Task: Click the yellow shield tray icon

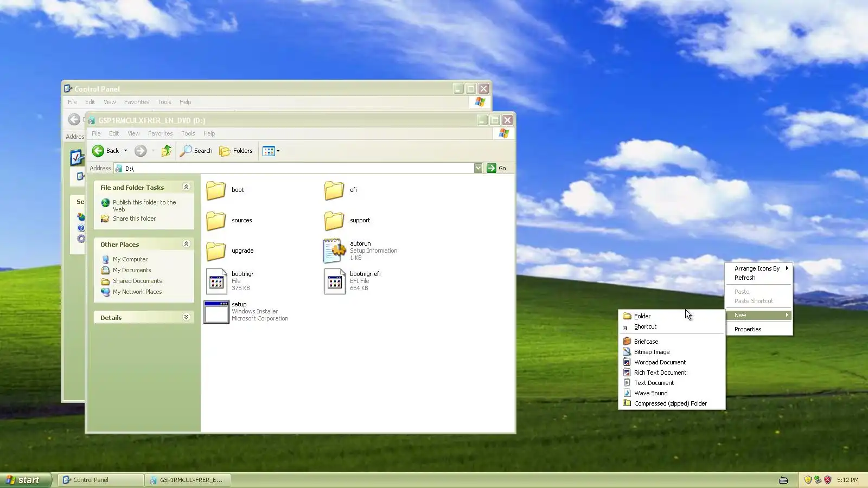Action: [x=808, y=480]
